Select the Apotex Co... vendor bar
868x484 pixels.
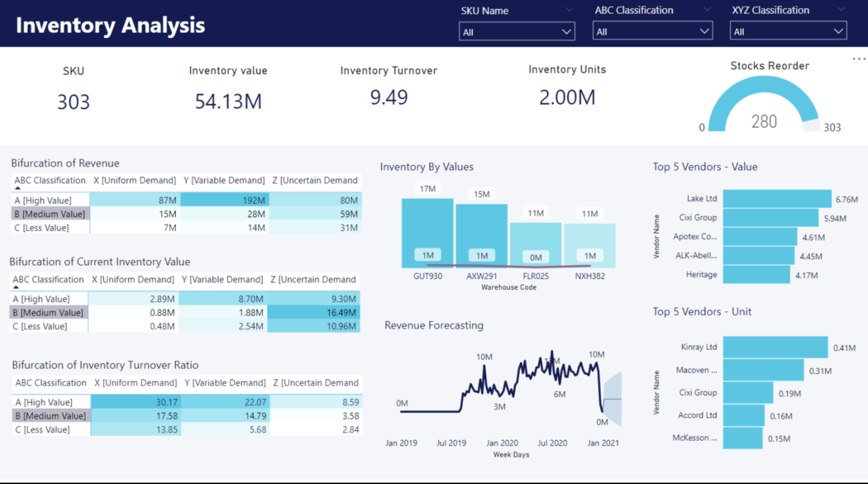click(760, 237)
